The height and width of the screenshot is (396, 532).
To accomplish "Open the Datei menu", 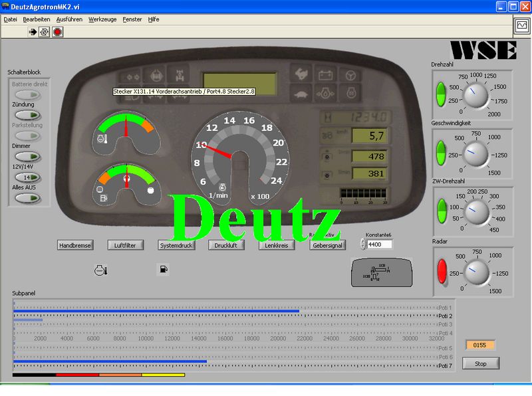I will (x=10, y=19).
